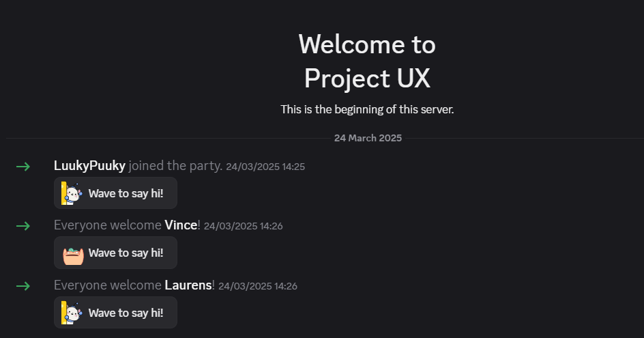Viewport: 644px width, 338px height.
Task: Click the waving sticker under LuukyPuuky's join message
Action: (x=72, y=193)
